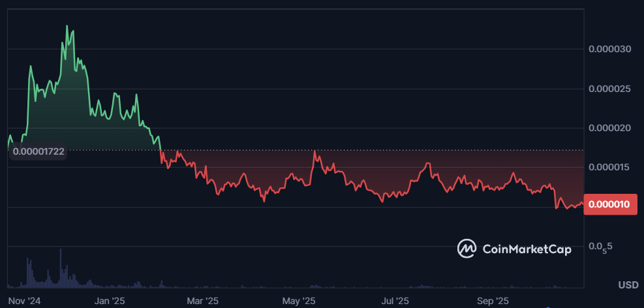Image resolution: width=644 pixels, height=308 pixels.
Task: Click the CoinMarketCap logo icon
Action: (x=467, y=249)
